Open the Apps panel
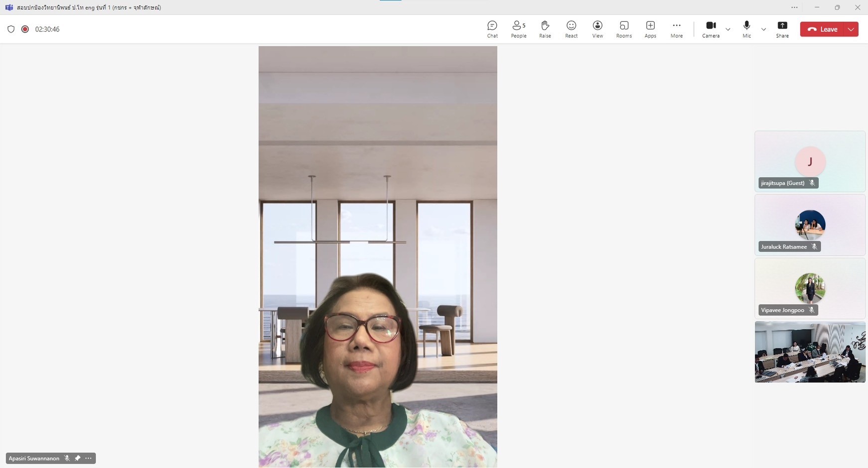 coord(650,29)
